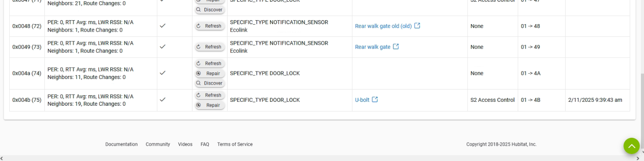Open Community footer link
The width and height of the screenshot is (644, 161).
tap(158, 144)
